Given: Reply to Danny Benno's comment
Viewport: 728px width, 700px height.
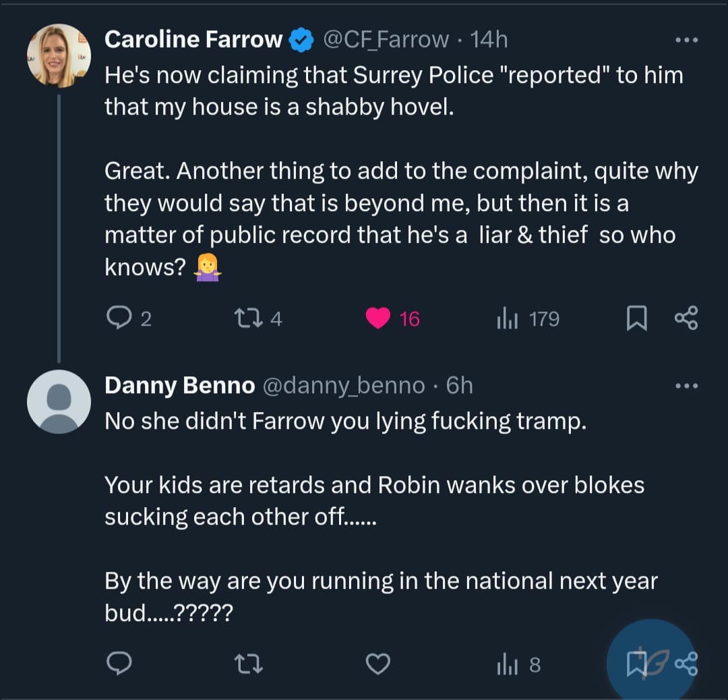Looking at the screenshot, I should click(x=119, y=665).
